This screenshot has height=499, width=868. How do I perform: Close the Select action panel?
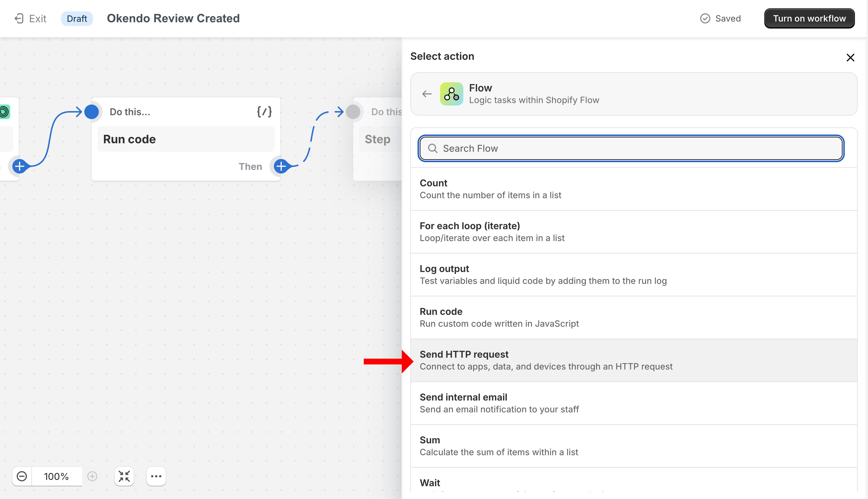850,57
